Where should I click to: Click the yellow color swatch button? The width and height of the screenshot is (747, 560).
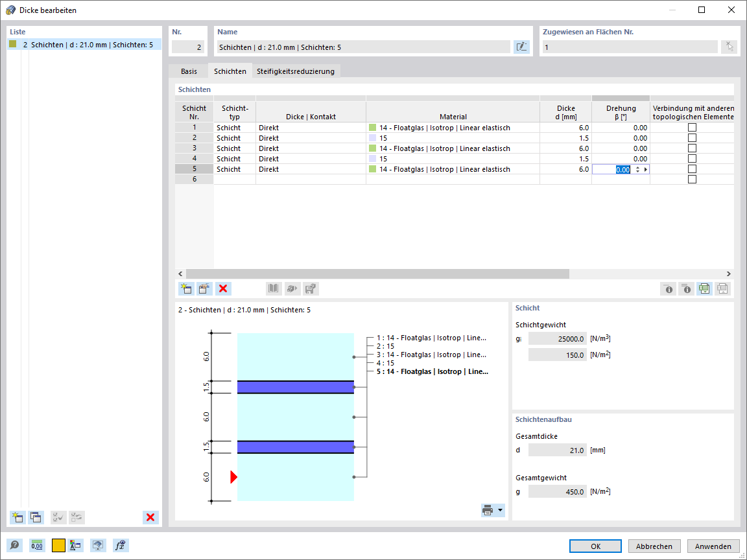(58, 545)
